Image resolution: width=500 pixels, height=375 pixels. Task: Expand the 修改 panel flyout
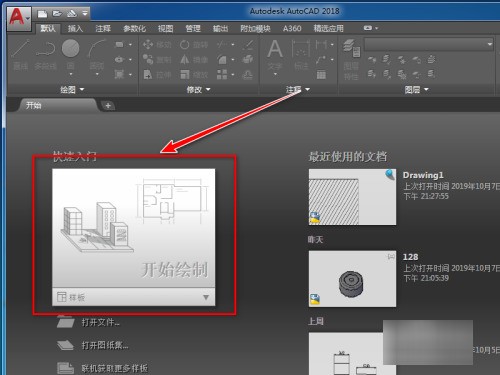198,89
